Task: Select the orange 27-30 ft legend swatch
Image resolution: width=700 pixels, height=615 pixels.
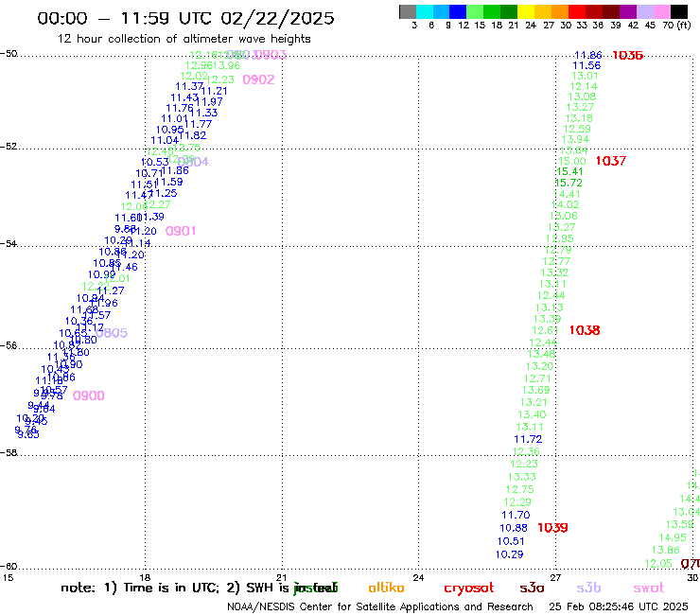Action: [560, 11]
